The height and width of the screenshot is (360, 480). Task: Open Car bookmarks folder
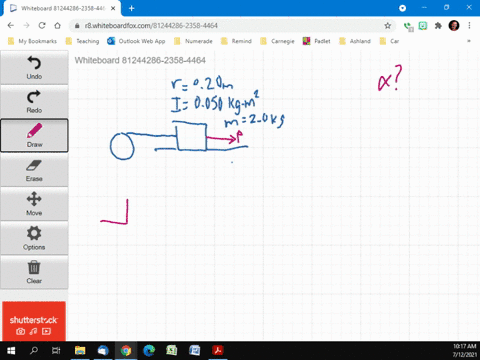point(389,41)
